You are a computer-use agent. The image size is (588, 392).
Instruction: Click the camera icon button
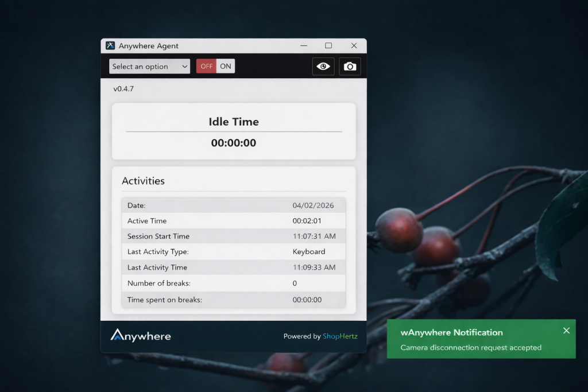pyautogui.click(x=350, y=67)
